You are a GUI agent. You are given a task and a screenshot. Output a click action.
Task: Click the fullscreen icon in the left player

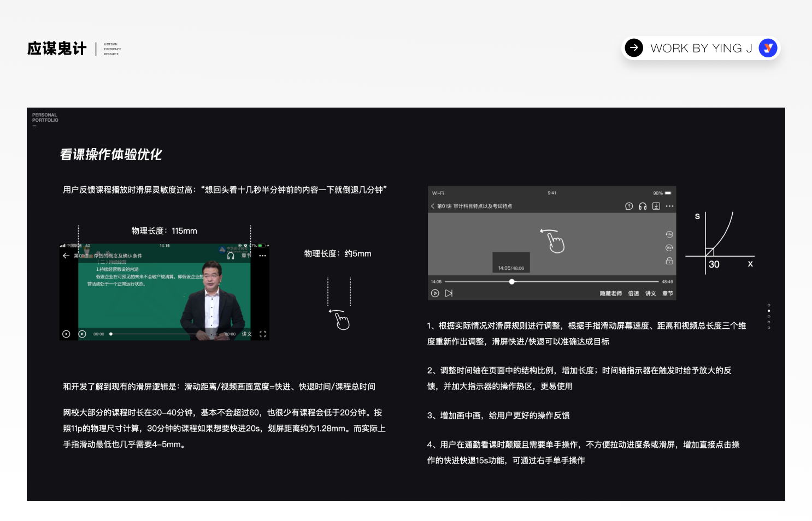pyautogui.click(x=262, y=333)
